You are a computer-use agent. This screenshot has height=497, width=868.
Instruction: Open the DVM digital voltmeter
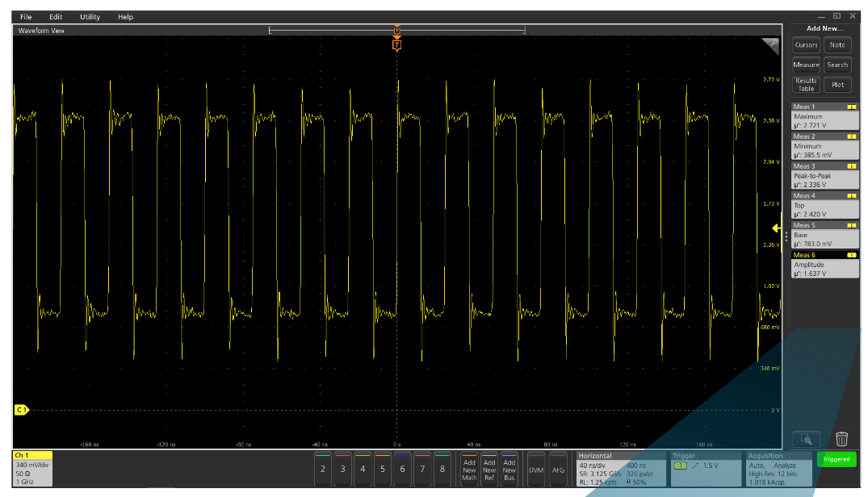[x=536, y=469]
